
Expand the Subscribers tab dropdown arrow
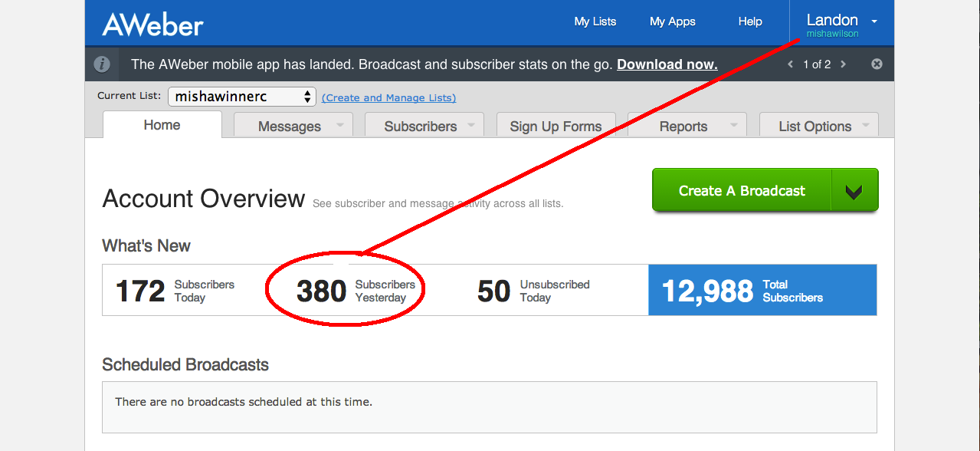tap(470, 125)
